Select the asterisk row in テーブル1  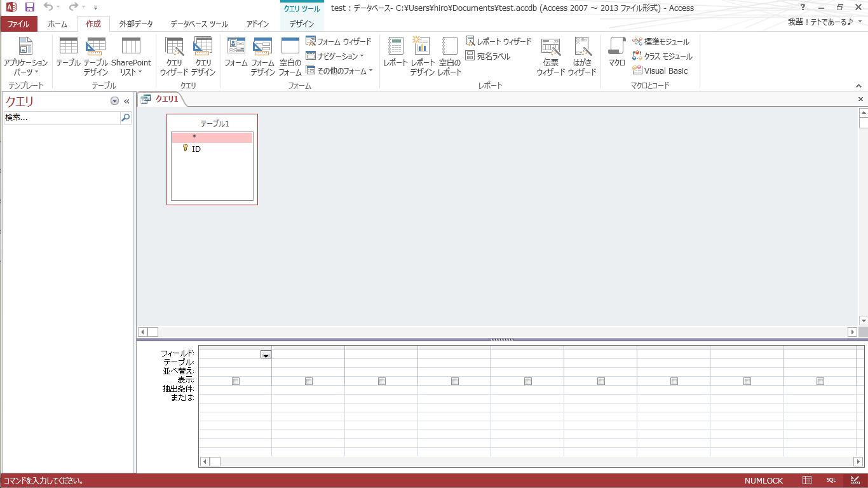(212, 137)
